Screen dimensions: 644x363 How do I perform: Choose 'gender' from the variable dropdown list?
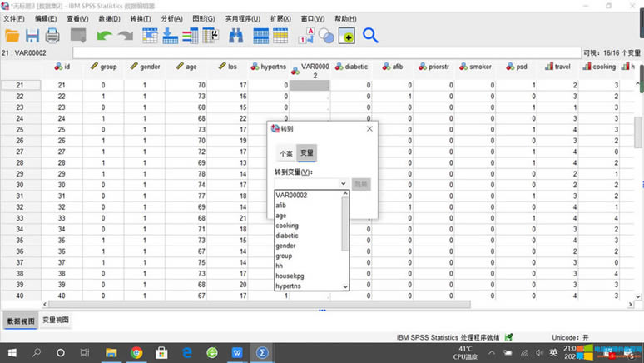[x=288, y=246]
